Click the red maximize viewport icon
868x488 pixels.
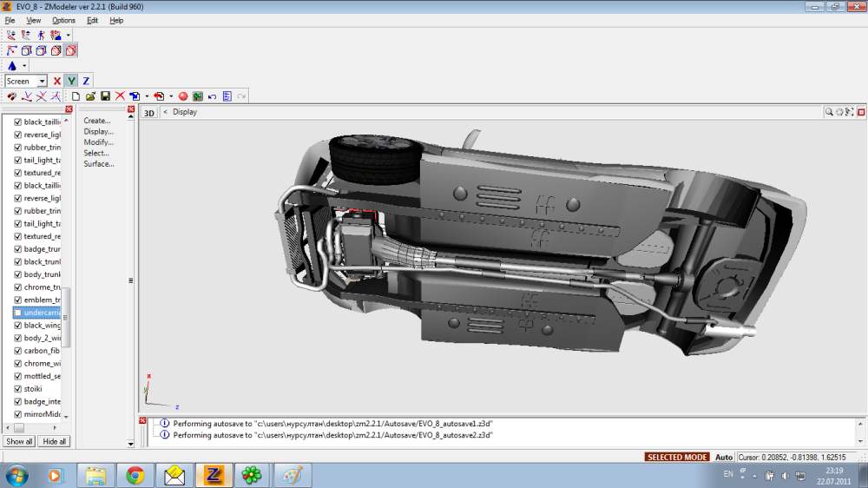pyautogui.click(x=861, y=112)
